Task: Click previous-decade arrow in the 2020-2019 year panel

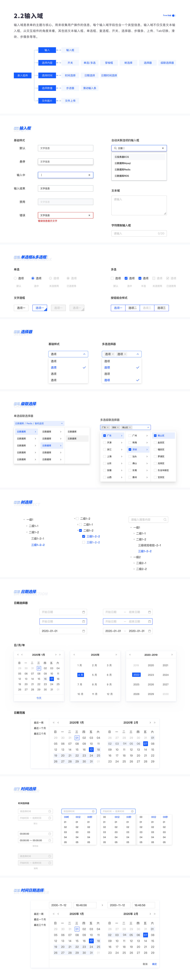Action: coord(130,654)
